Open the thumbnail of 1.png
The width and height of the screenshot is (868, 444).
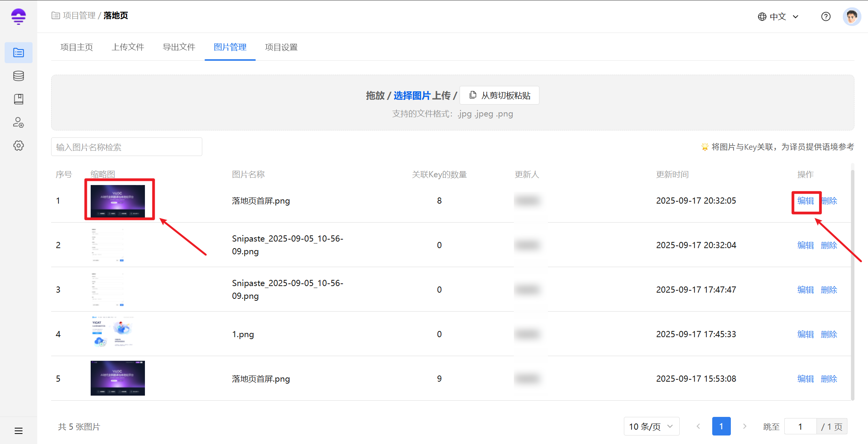(x=113, y=333)
